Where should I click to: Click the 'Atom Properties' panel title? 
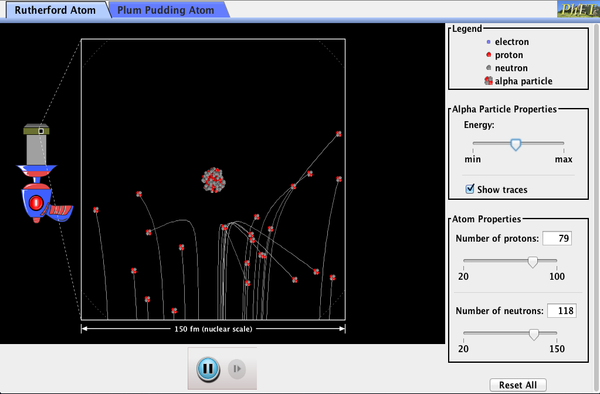pos(486,219)
